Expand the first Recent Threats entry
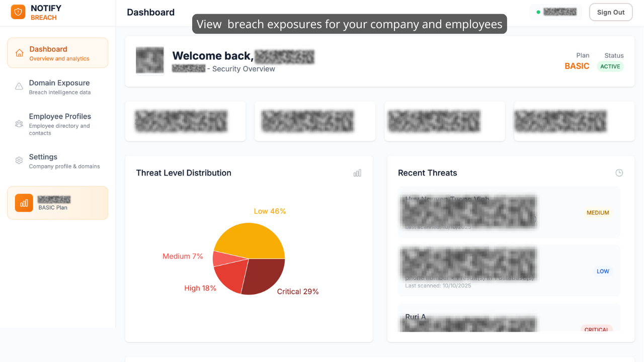The width and height of the screenshot is (644, 362). coord(509,212)
